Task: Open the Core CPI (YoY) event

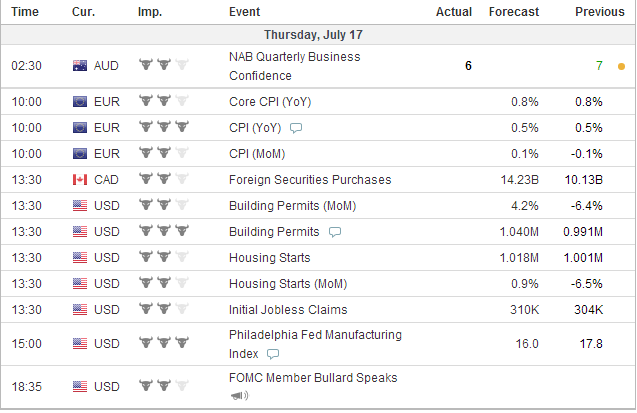Action: pyautogui.click(x=270, y=102)
